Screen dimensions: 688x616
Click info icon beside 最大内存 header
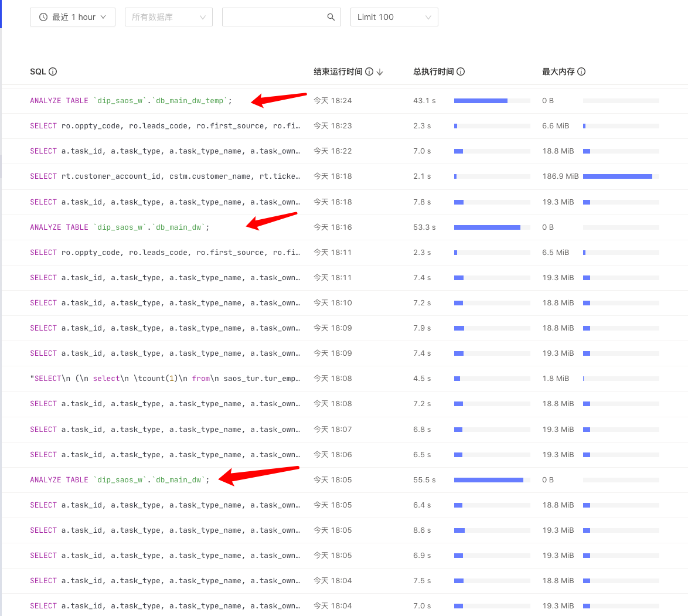click(x=581, y=72)
